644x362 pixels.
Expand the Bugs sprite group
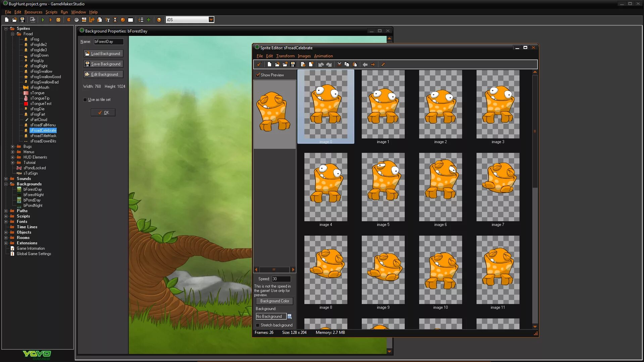click(x=12, y=146)
